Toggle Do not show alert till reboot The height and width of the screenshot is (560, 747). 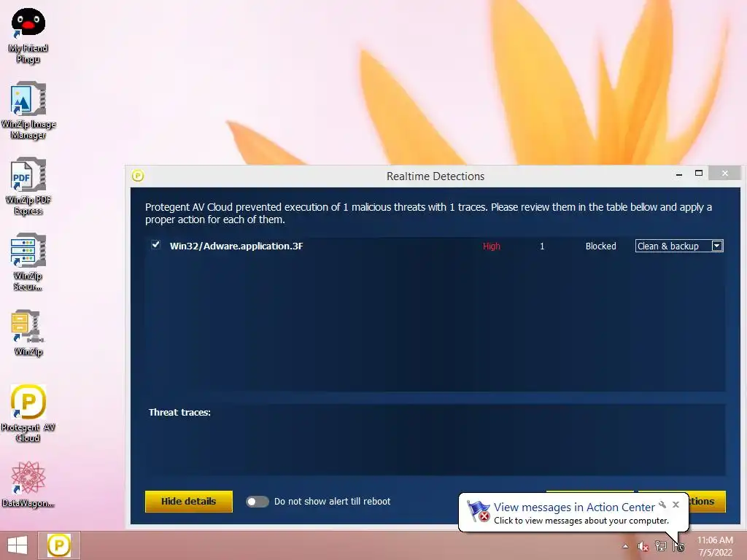[258, 502]
